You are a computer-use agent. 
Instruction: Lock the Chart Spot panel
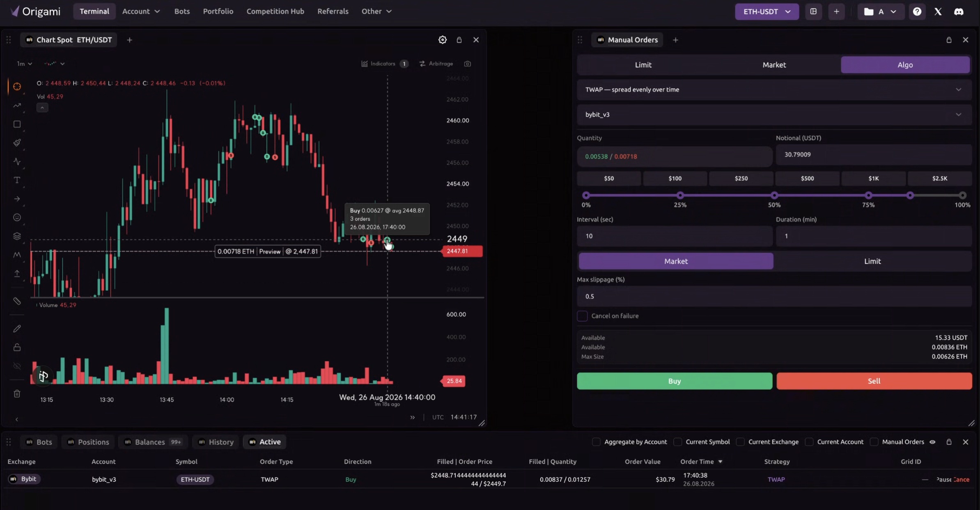459,40
